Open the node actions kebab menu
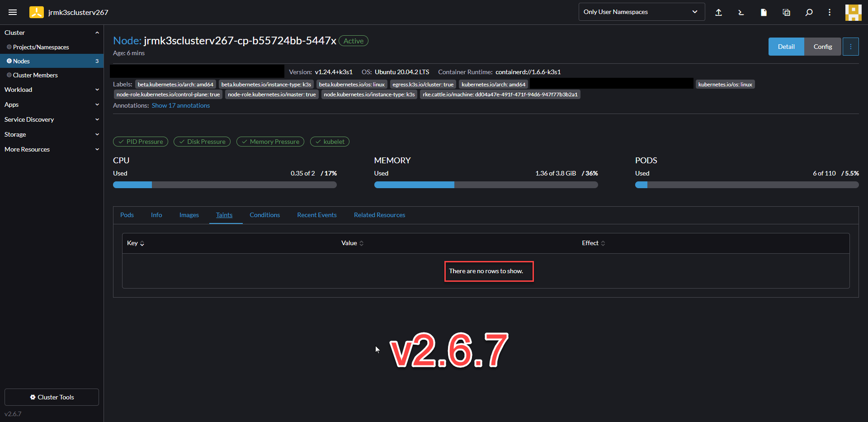Screen dimensions: 868x422 pyautogui.click(x=851, y=47)
